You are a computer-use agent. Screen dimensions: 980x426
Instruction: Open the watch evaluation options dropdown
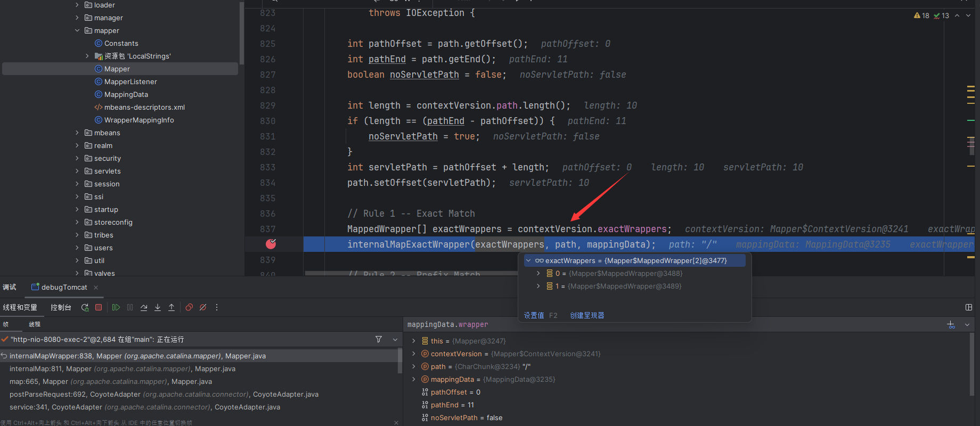click(x=967, y=324)
